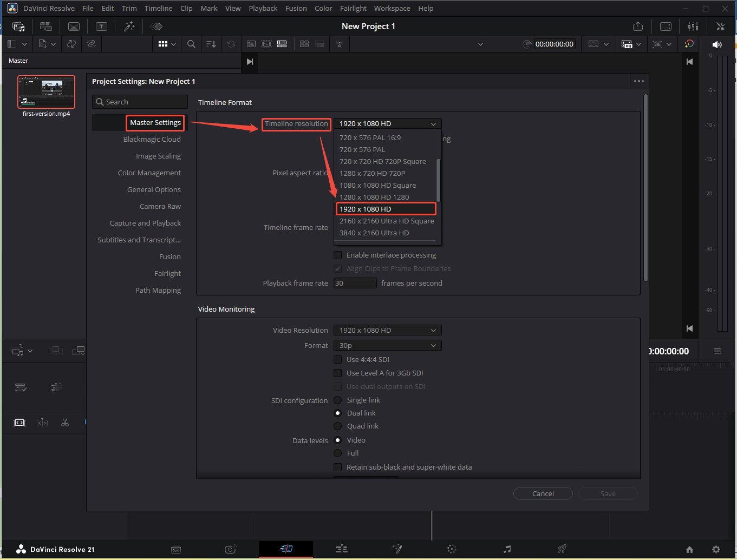The image size is (737, 560).
Task: Expand the proxy HQ playback dropdown
Action: (639, 44)
